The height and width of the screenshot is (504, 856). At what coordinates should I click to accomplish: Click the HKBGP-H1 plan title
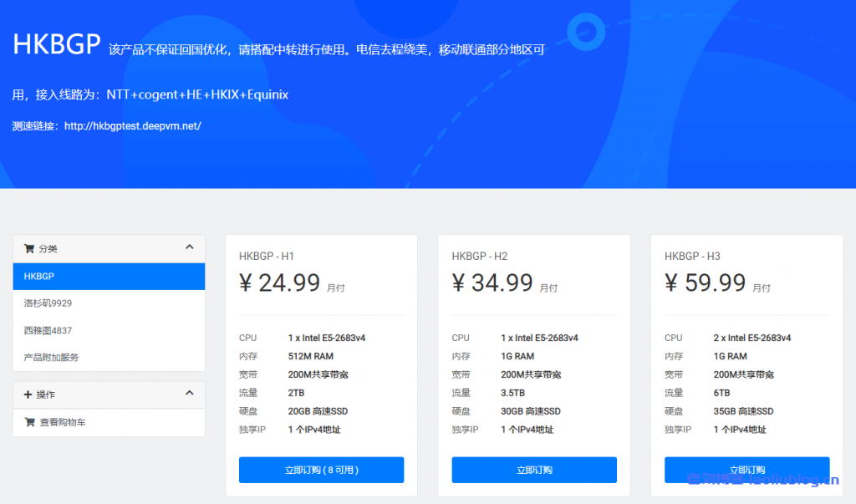point(268,256)
